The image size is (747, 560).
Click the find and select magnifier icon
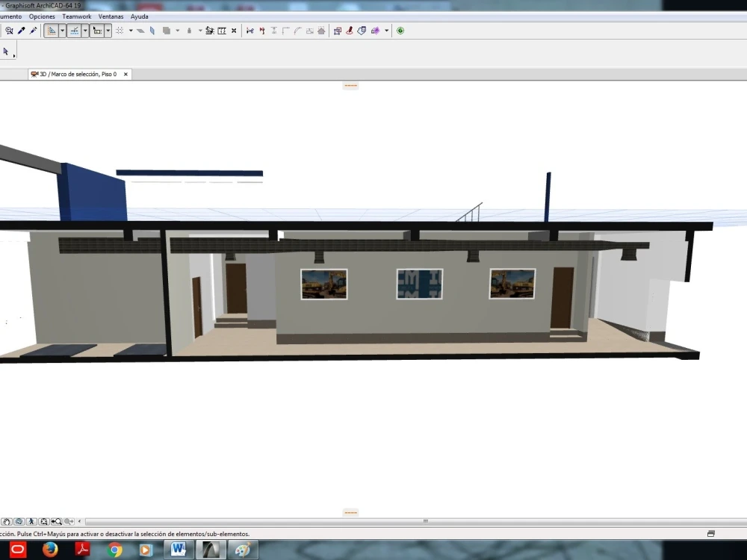pos(9,31)
